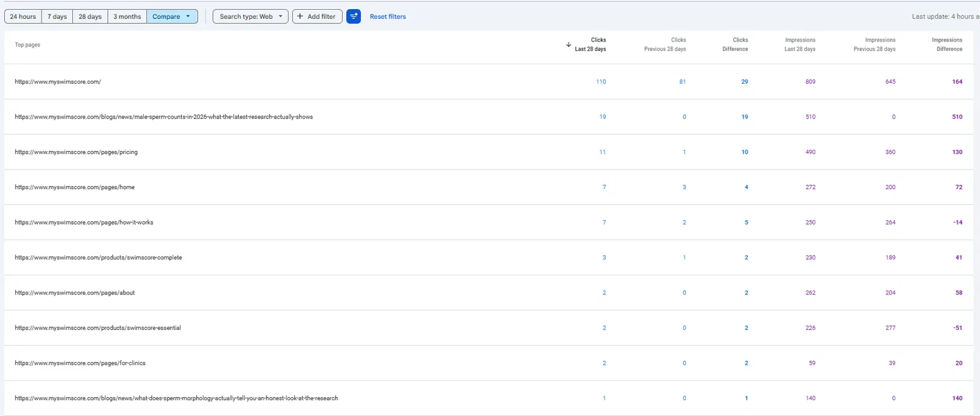Click the -51 impressions difference value
This screenshot has height=416, width=980.
[x=958, y=328]
